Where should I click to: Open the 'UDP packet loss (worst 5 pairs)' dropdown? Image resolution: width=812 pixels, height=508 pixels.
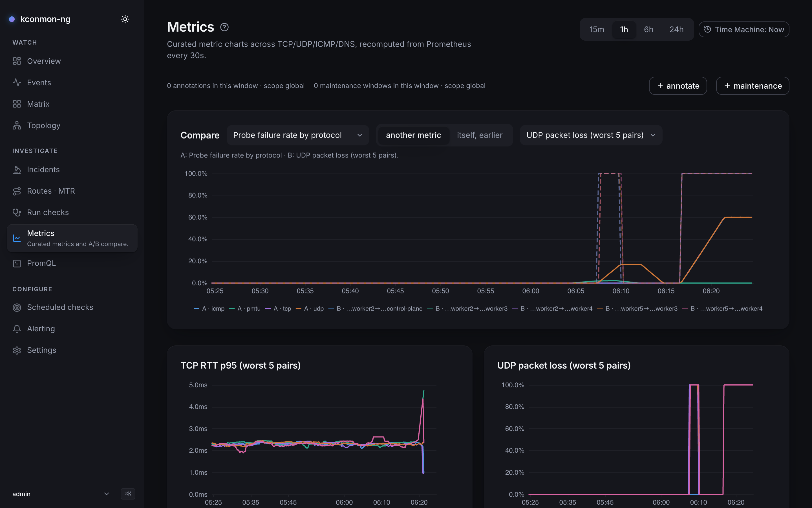[x=591, y=135]
